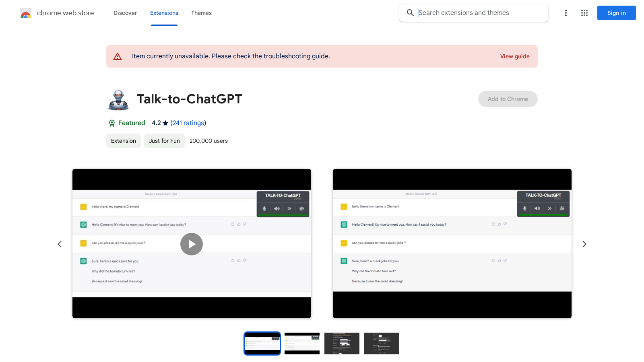The image size is (644, 362).
Task: Click the Featured badge icon
Action: click(x=112, y=123)
